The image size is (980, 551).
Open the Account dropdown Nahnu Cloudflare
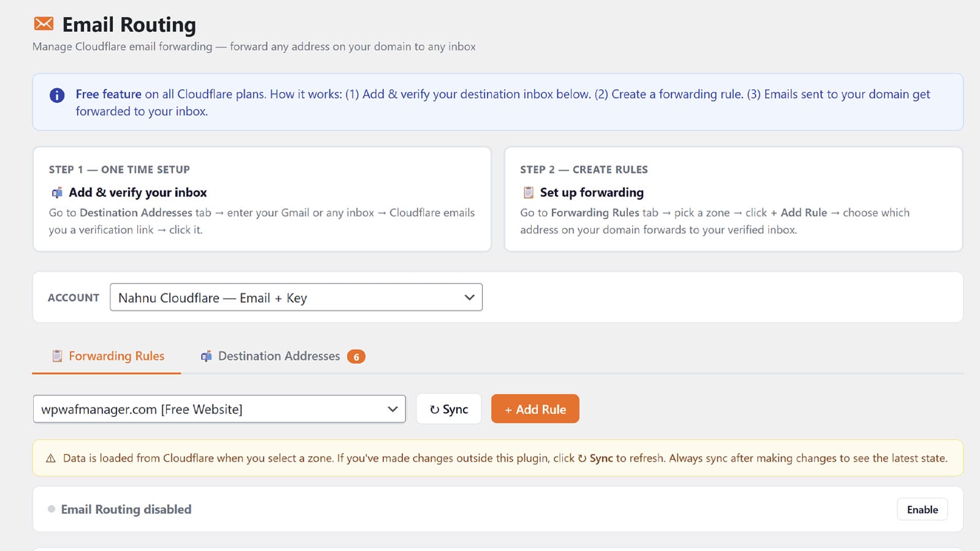(296, 297)
